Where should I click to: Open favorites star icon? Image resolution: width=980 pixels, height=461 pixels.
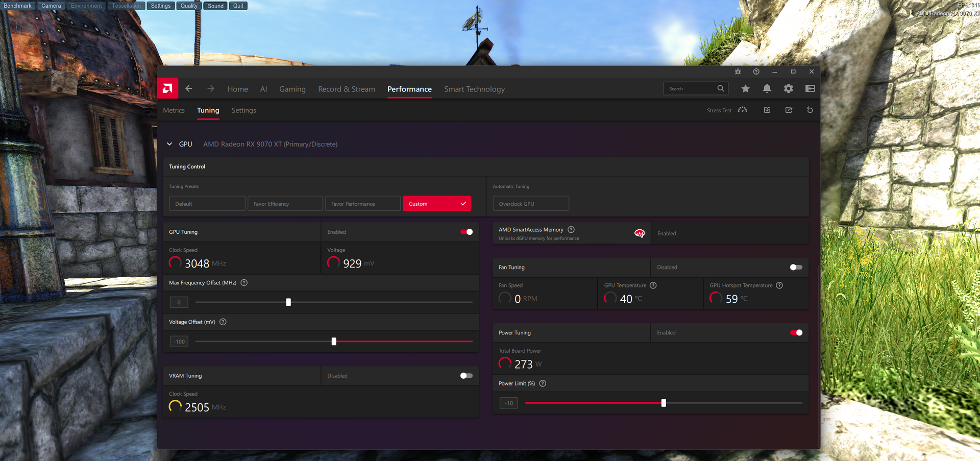745,89
